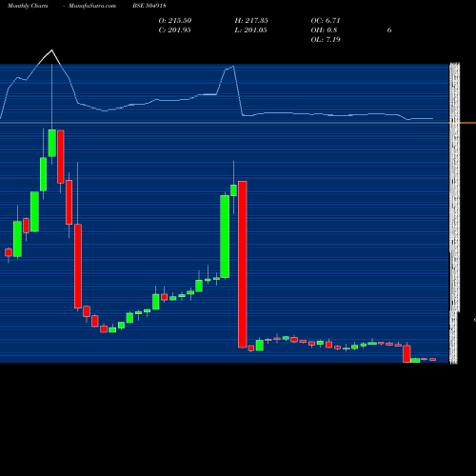Click the high value 'H: 217.35'
The height and width of the screenshot is (476, 476).
point(251,21)
